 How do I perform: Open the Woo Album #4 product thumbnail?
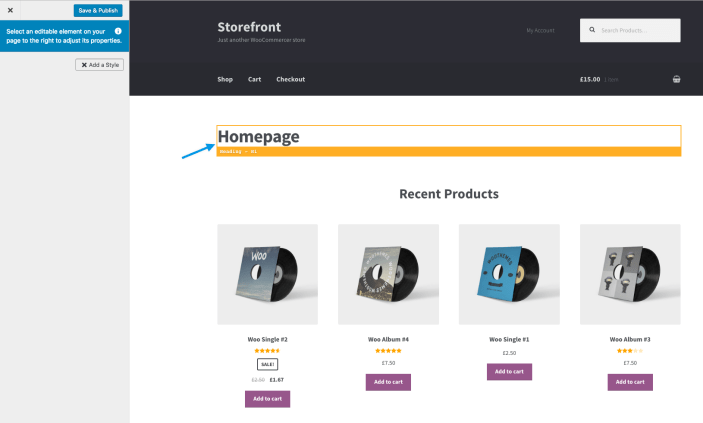coord(388,275)
